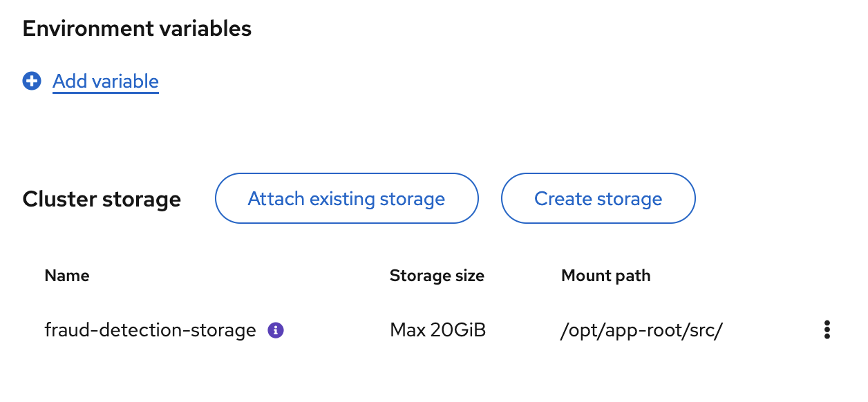Click the Environment variables heading
The width and height of the screenshot is (868, 402).
[137, 28]
